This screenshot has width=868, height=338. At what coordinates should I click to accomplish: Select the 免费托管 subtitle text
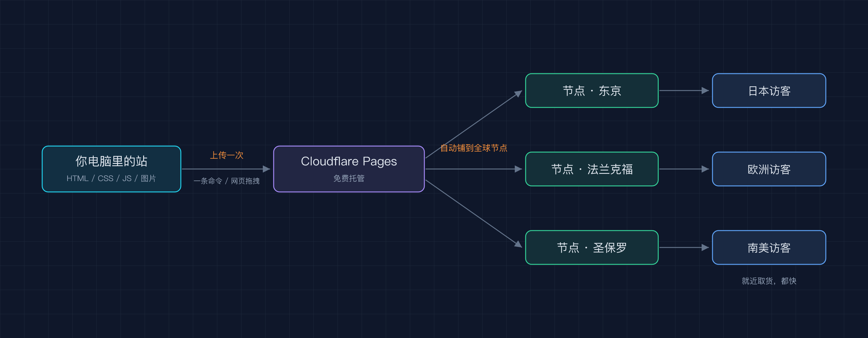tap(349, 178)
